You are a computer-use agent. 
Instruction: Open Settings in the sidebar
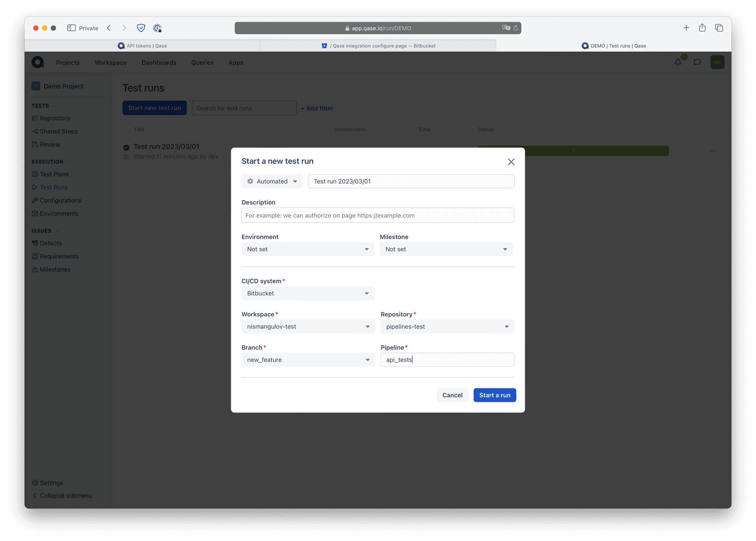(48, 483)
